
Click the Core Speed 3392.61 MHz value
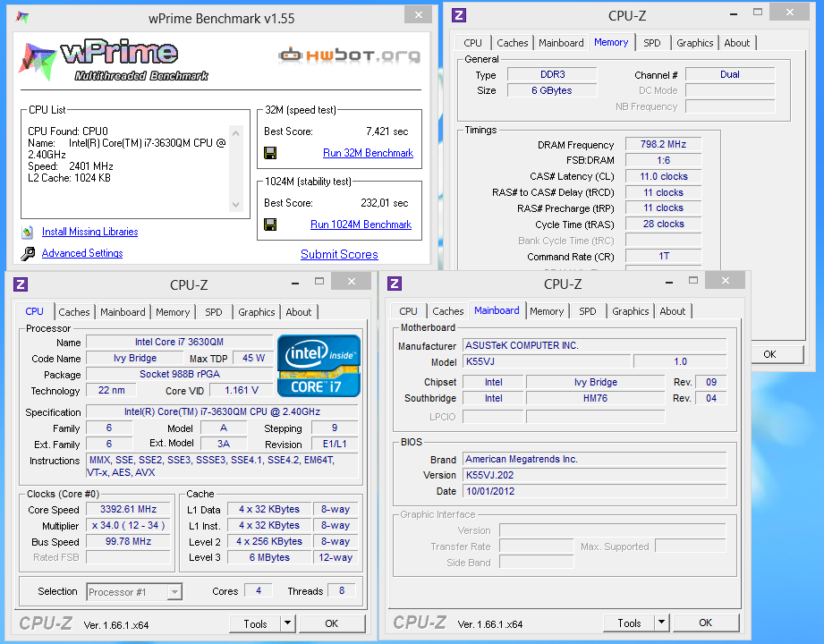pyautogui.click(x=128, y=509)
